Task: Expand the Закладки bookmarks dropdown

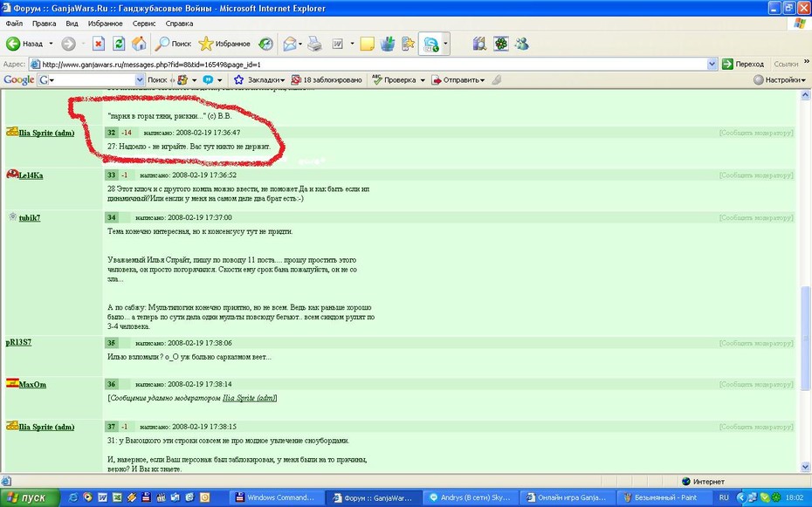Action: 259,79
